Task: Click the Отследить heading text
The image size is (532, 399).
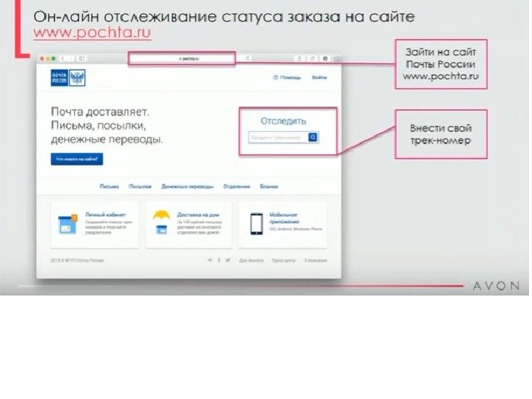Action: tap(283, 121)
